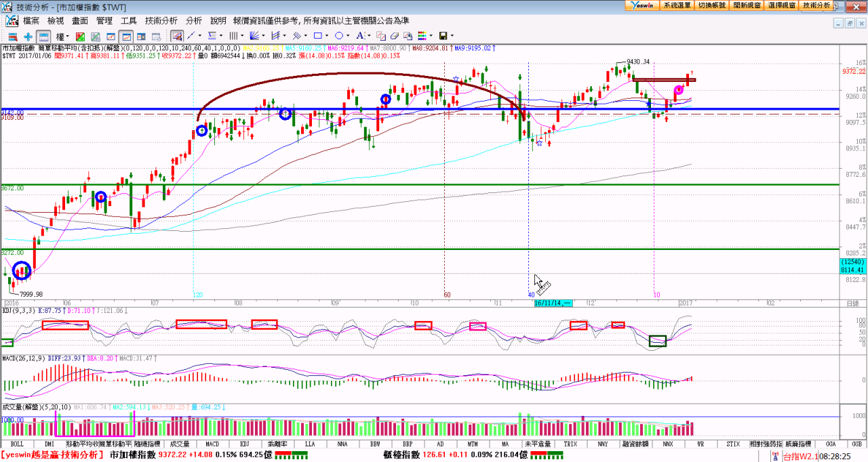Image resolution: width=868 pixels, height=462 pixels.
Task: Click the blue crosshair cursor icon
Action: click(x=28, y=36)
